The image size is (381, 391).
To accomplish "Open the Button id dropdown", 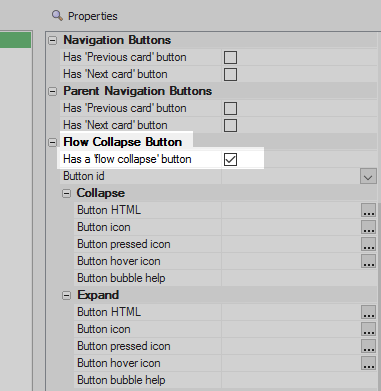I will click(x=368, y=176).
